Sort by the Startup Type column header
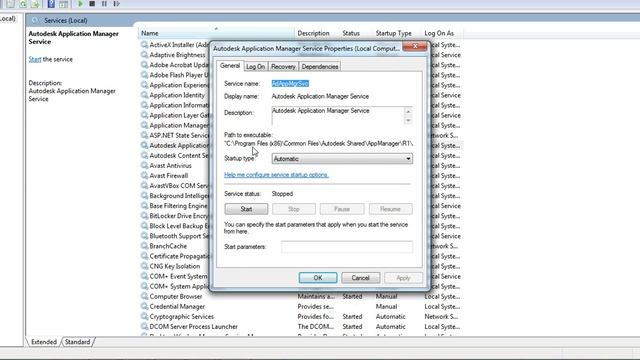Image resolution: width=640 pixels, height=360 pixels. (x=393, y=33)
